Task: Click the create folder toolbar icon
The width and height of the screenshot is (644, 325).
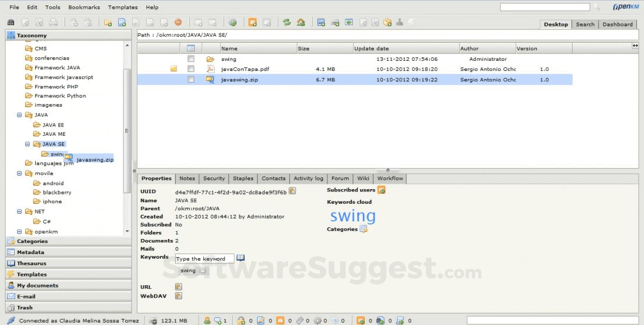Action: click(108, 23)
